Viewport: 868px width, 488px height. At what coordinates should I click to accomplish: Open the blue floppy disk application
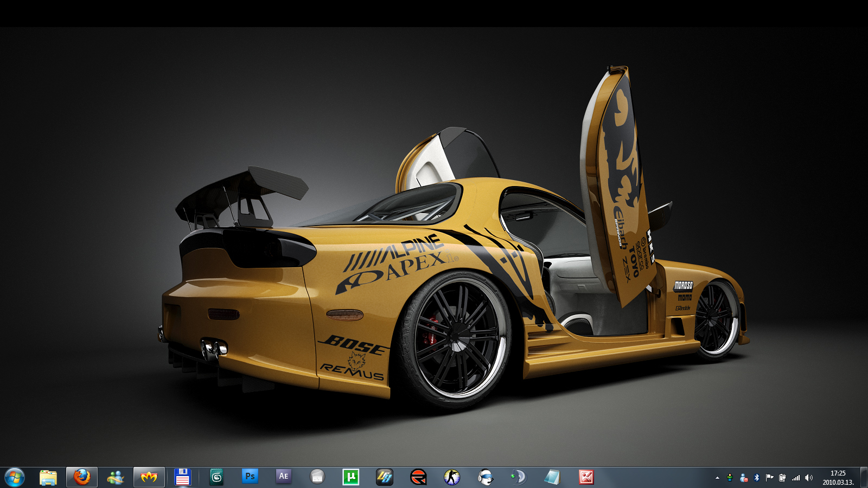182,477
